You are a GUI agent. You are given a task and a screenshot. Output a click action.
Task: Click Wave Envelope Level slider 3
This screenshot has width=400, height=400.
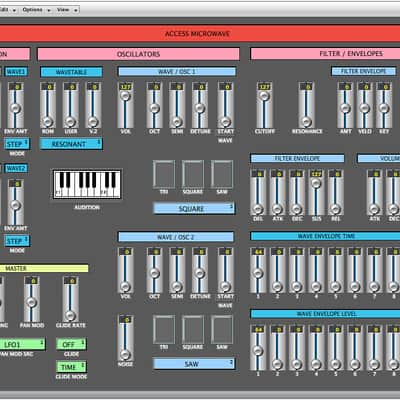point(297,348)
